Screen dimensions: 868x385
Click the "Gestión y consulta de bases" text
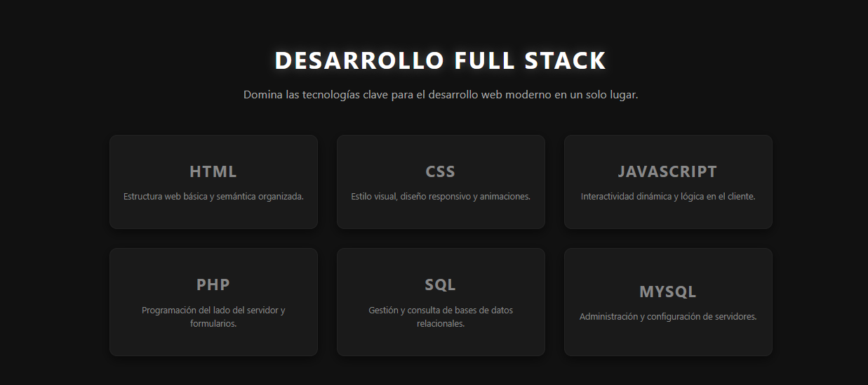point(441,317)
